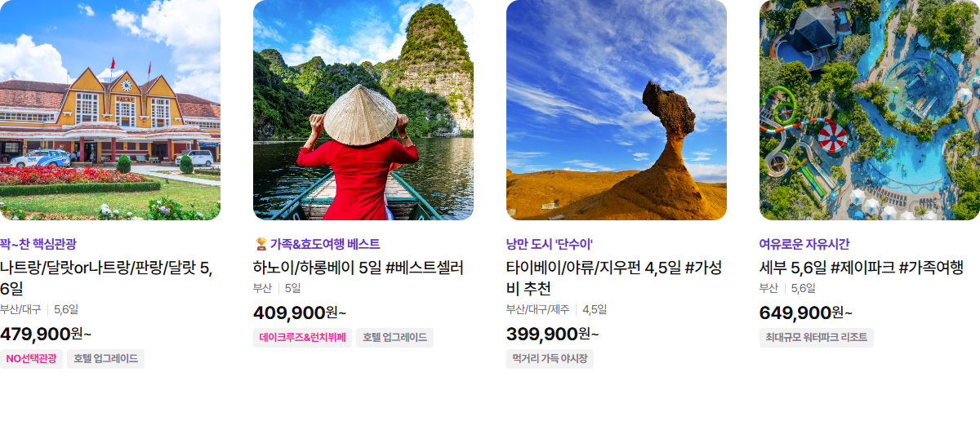Open the 하노이/하롱베이 5일 #베스트셀러 title

coord(359,268)
